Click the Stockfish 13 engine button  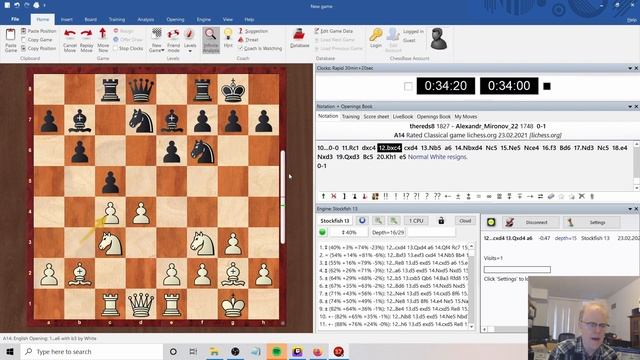click(335, 221)
